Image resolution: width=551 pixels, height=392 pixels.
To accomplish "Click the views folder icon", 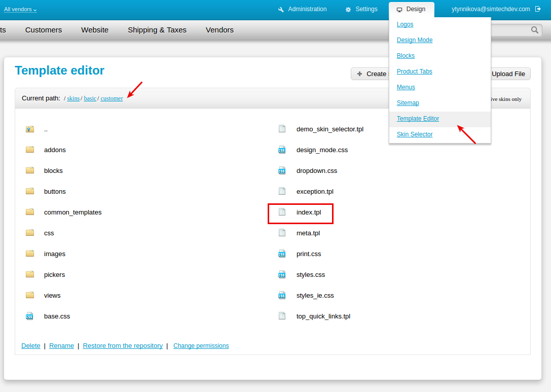I will [30, 295].
